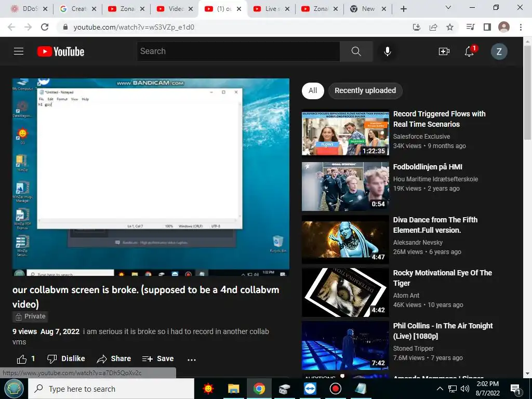Open the more actions ellipsis menu
This screenshot has width=532, height=399.
[x=192, y=360]
